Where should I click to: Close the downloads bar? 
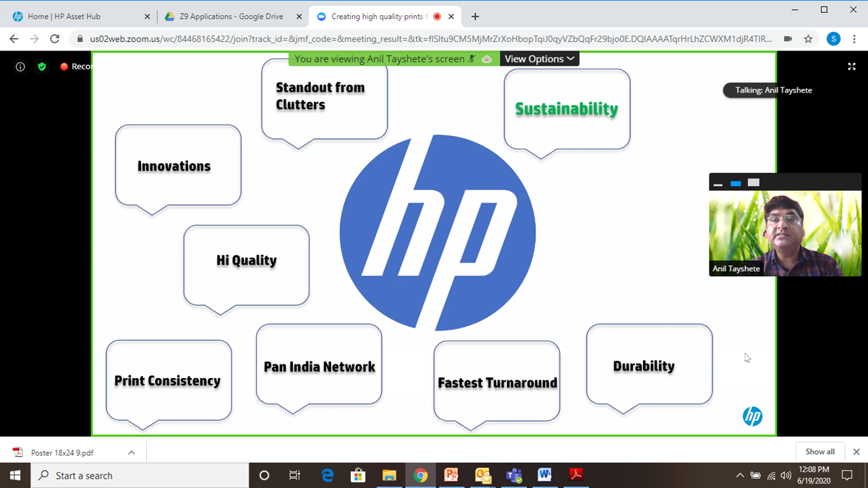(856, 452)
